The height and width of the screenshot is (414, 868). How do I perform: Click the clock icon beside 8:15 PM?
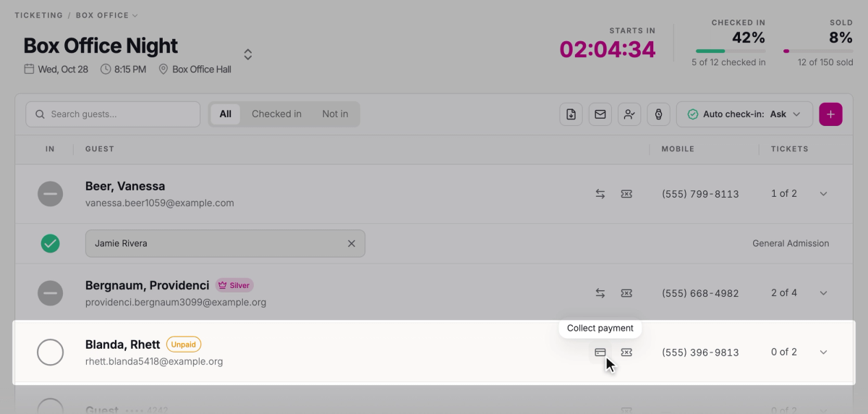click(x=106, y=69)
